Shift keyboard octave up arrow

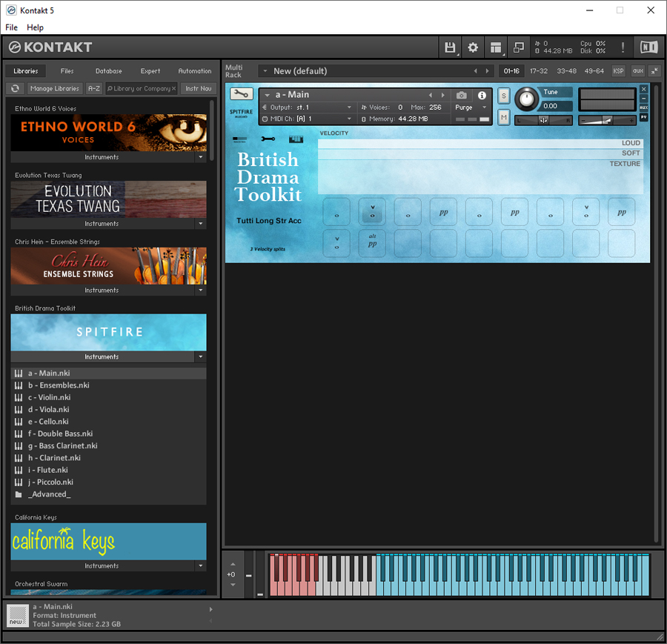(233, 564)
